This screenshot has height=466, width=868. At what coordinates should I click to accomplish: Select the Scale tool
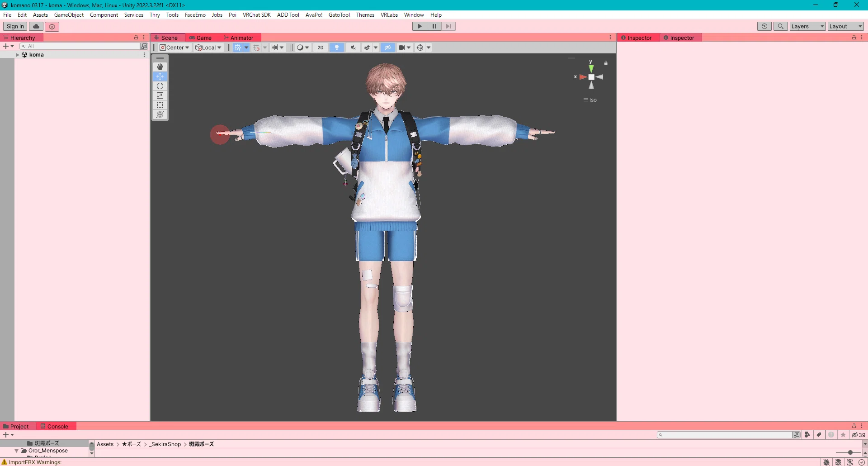coord(160,95)
